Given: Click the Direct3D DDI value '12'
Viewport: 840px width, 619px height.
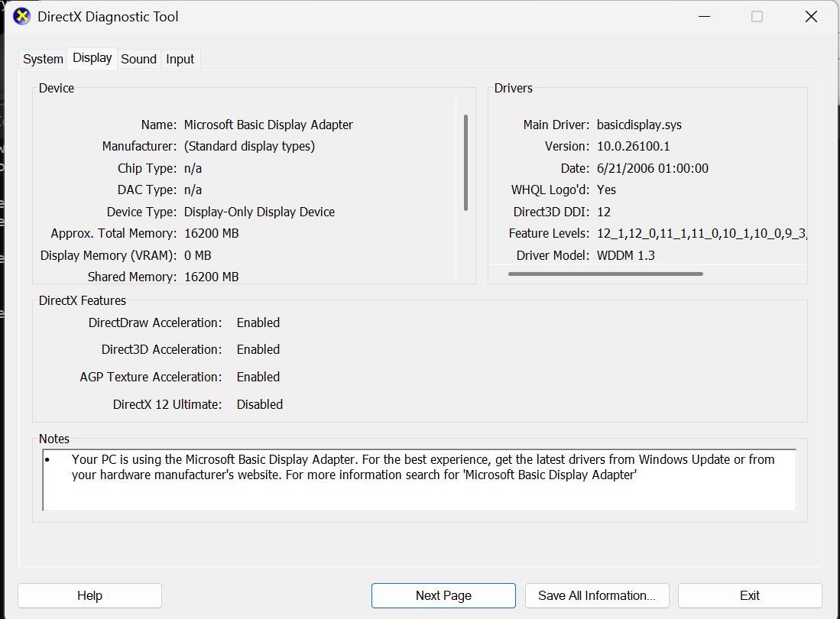Looking at the screenshot, I should click(604, 212).
